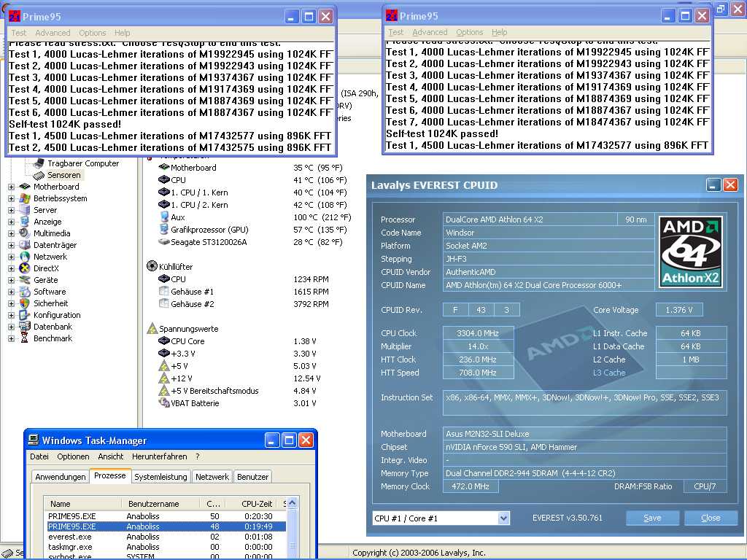The image size is (747, 560).
Task: Click the Self-test 1024K passed line in left Prime95
Action: pyautogui.click(x=65, y=124)
